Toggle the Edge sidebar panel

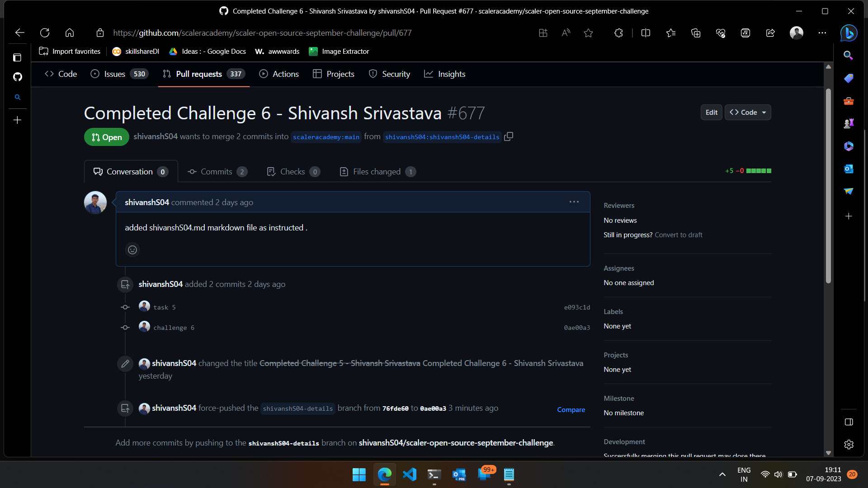(848, 422)
